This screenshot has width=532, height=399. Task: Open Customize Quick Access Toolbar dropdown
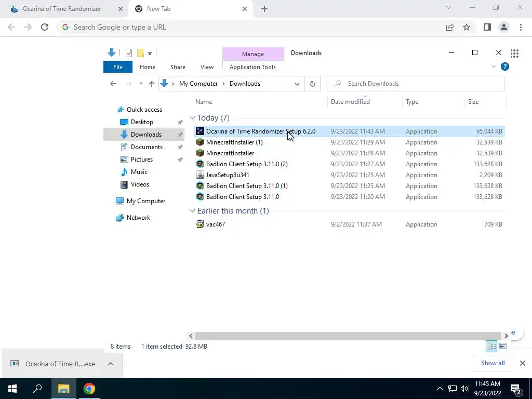(x=150, y=54)
